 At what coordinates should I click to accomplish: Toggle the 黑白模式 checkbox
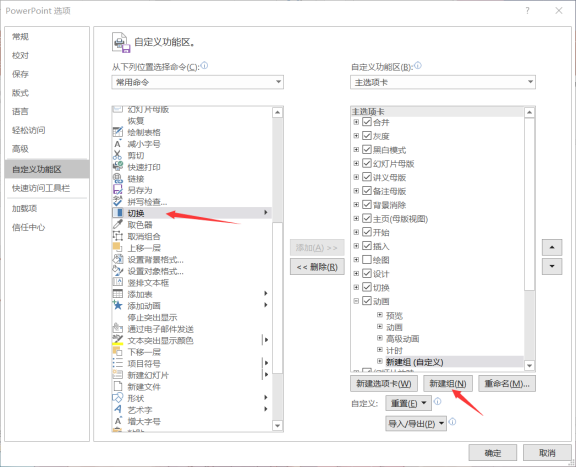coord(367,150)
